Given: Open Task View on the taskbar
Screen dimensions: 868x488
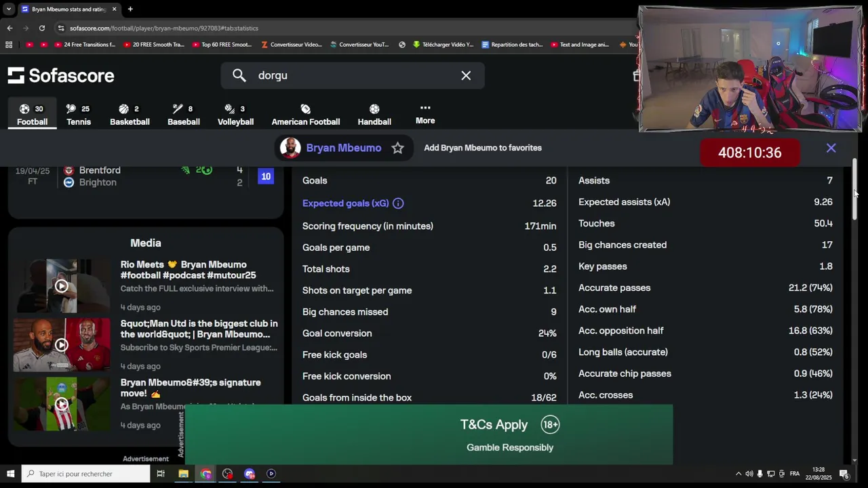Looking at the screenshot, I should pos(161,474).
